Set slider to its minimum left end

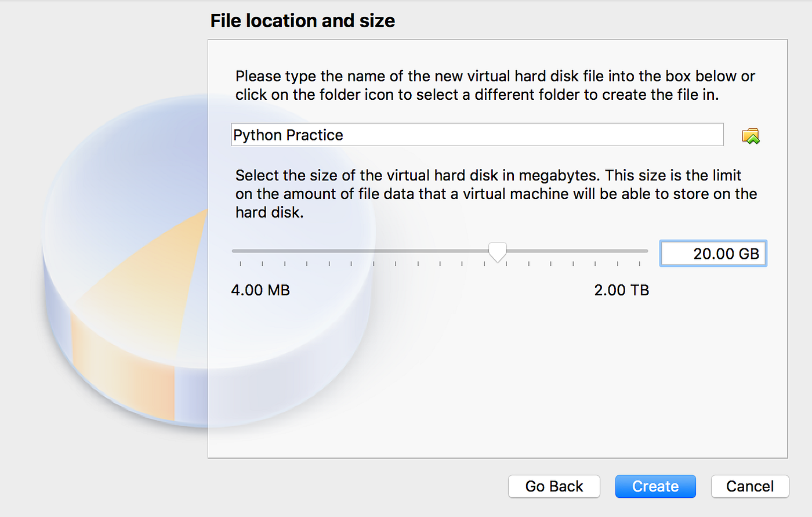pyautogui.click(x=234, y=251)
